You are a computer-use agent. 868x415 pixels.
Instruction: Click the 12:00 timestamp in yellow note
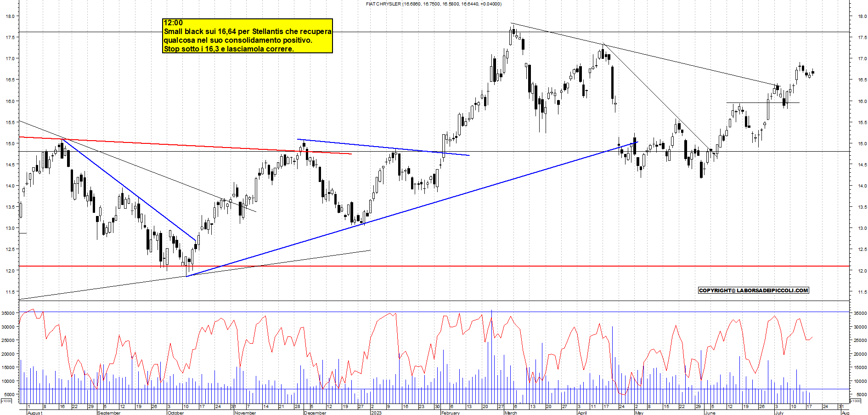pos(173,23)
